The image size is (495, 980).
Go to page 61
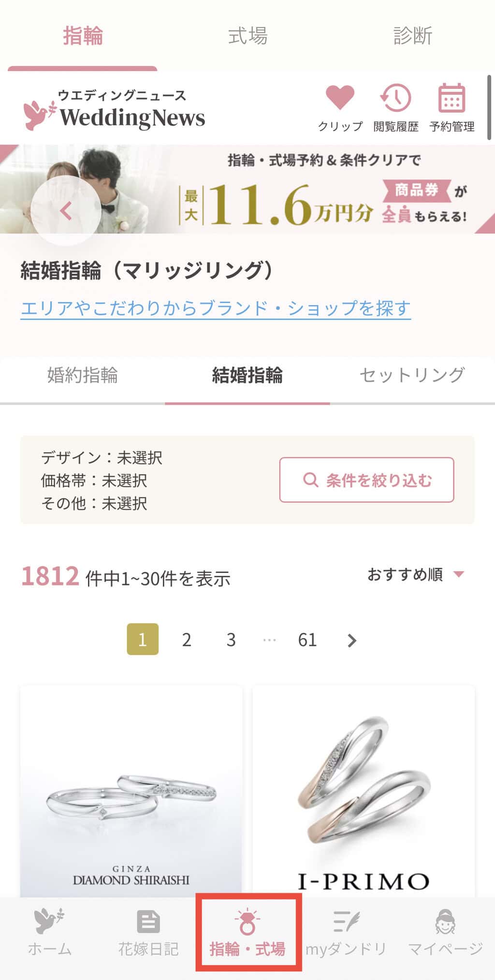click(307, 640)
